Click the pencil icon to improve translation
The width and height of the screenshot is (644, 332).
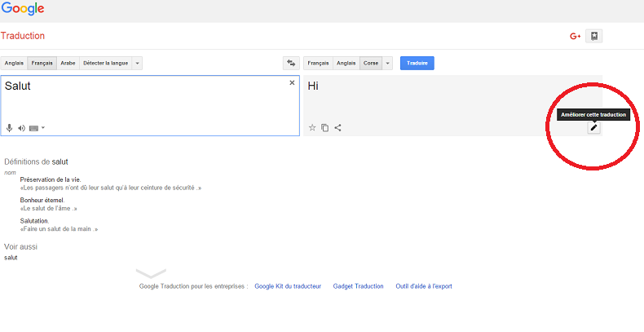point(593,128)
